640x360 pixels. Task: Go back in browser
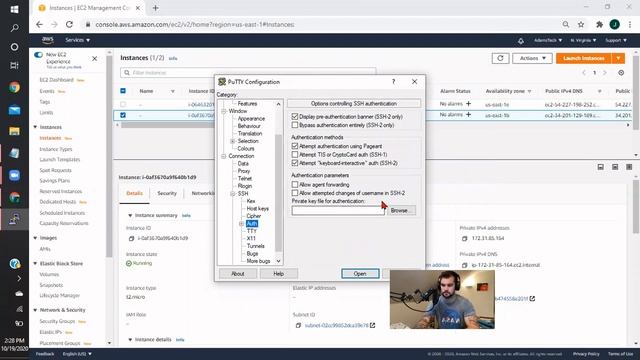[39, 24]
